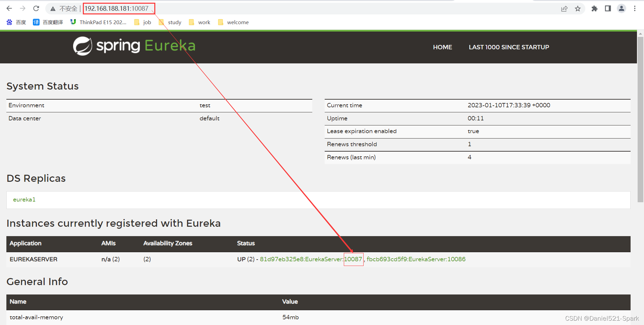644x325 pixels.
Task: Open the study bookmark folder
Action: (x=170, y=22)
